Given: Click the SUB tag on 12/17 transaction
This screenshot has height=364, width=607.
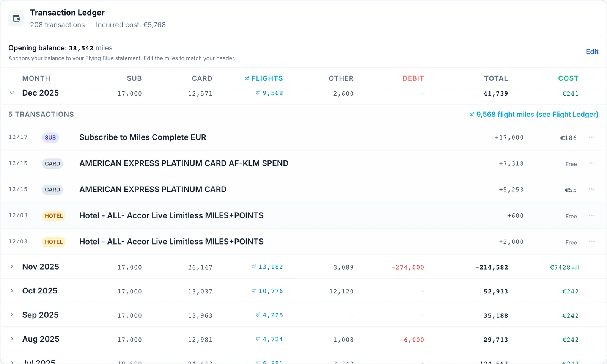Looking at the screenshot, I should click(50, 138).
